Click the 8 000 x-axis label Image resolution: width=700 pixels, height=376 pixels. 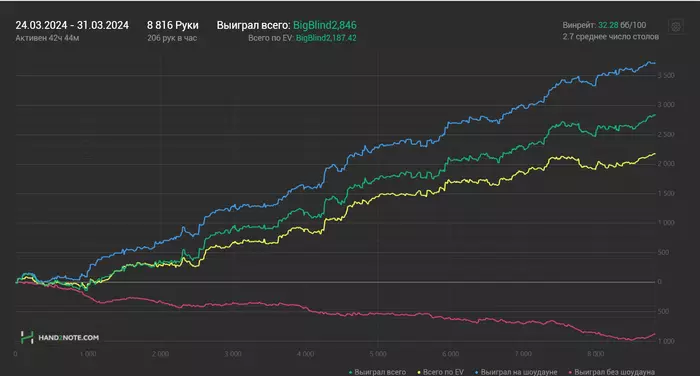595,354
